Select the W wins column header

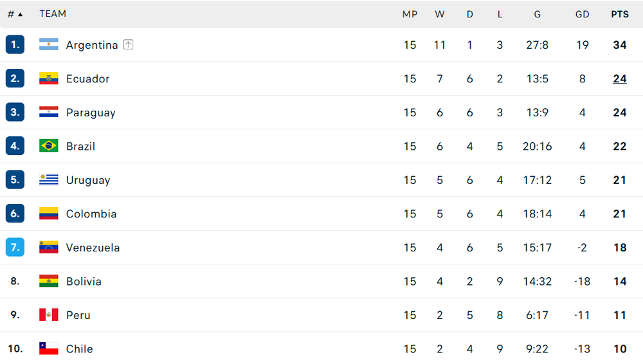tap(440, 14)
